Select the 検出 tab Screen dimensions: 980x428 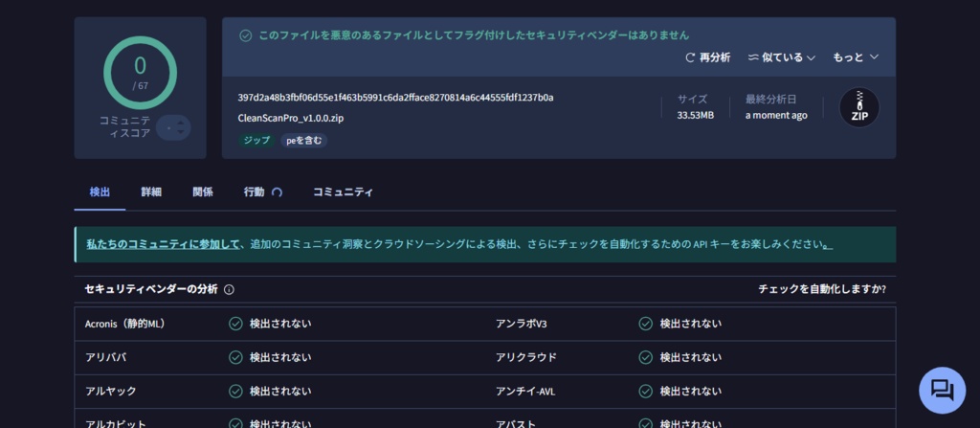[100, 192]
